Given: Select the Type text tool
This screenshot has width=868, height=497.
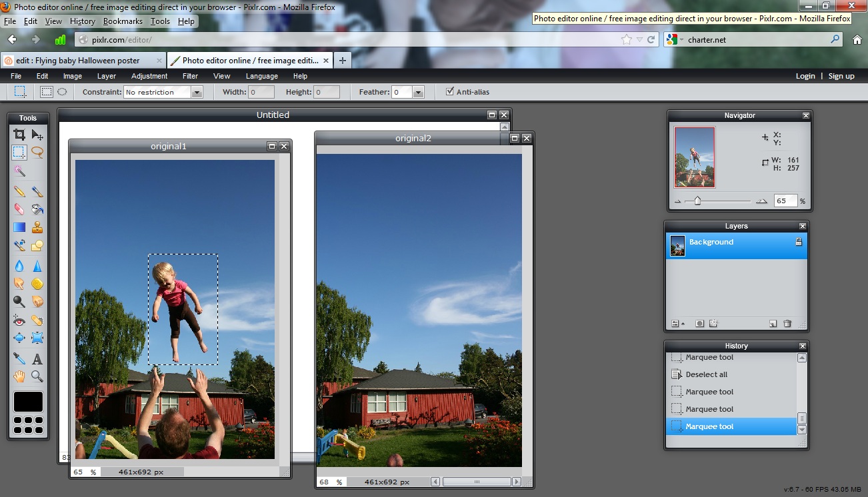Looking at the screenshot, I should coord(37,358).
